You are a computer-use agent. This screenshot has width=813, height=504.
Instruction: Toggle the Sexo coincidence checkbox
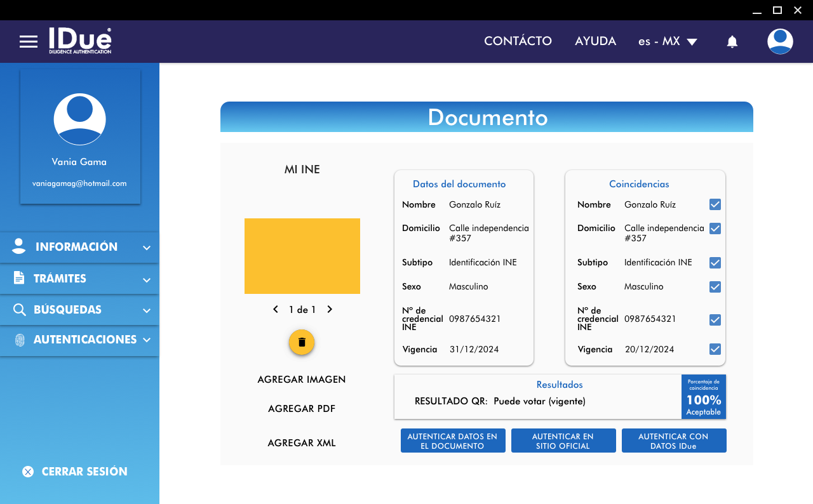pos(715,287)
